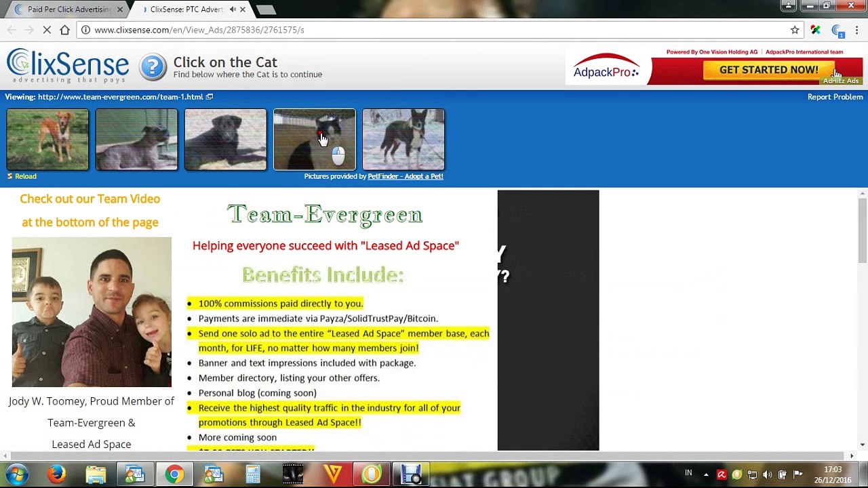Switch to Chrome in the taskbar
Viewport: 868px width, 488px height.
click(x=174, y=474)
